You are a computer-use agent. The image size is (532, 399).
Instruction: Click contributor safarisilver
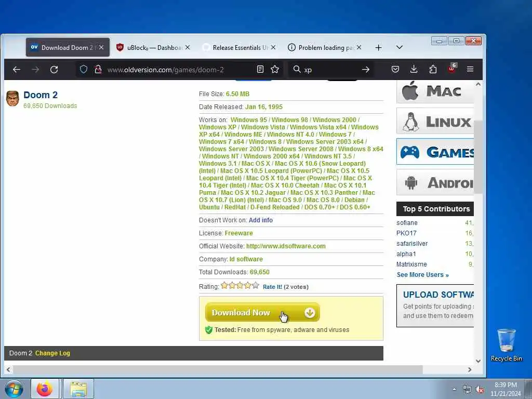coord(412,244)
